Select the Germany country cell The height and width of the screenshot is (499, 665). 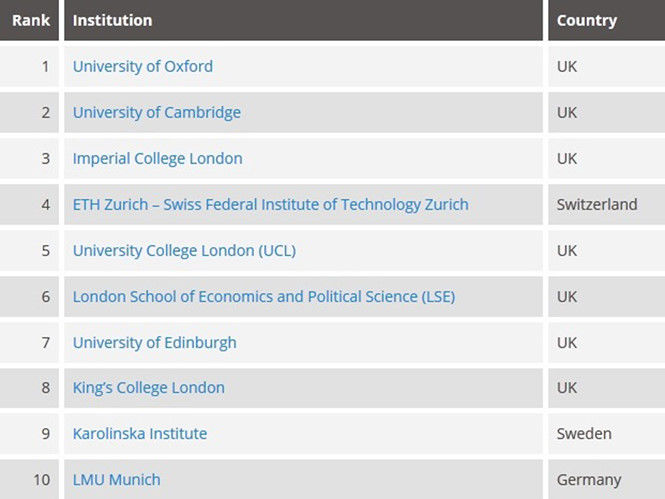point(589,480)
